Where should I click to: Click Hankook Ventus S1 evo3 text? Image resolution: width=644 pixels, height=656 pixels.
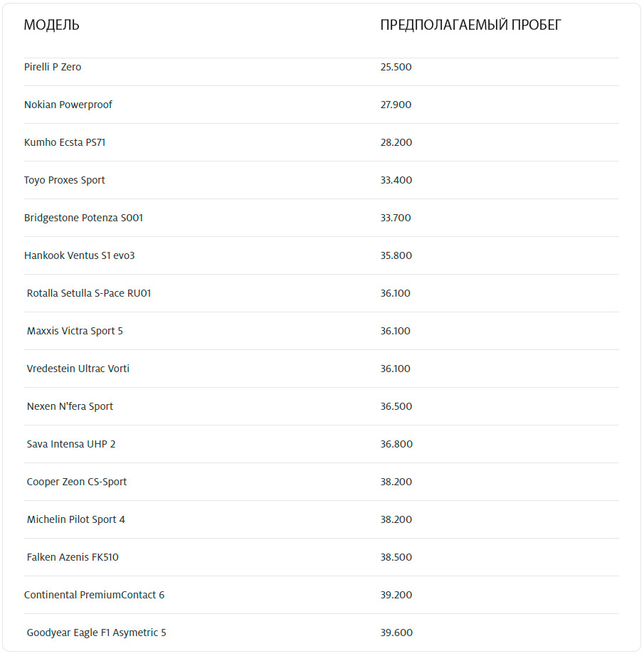coord(80,255)
